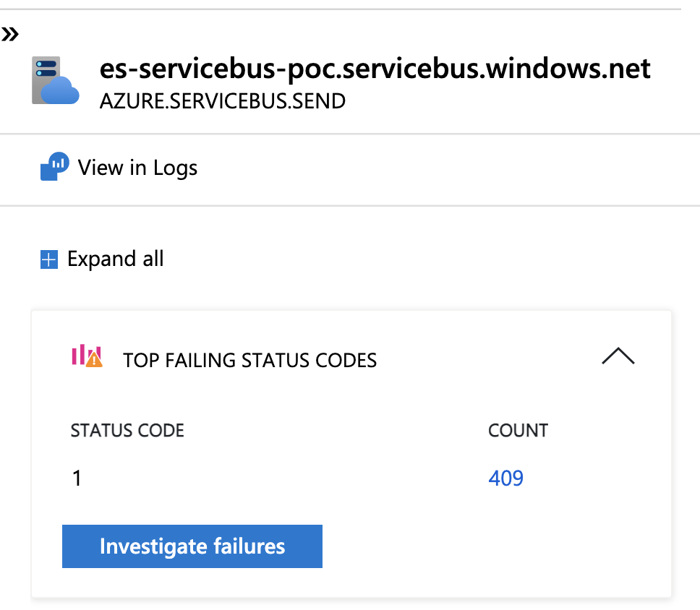The image size is (700, 610).
Task: Click the Investigate failures button
Action: click(x=192, y=546)
